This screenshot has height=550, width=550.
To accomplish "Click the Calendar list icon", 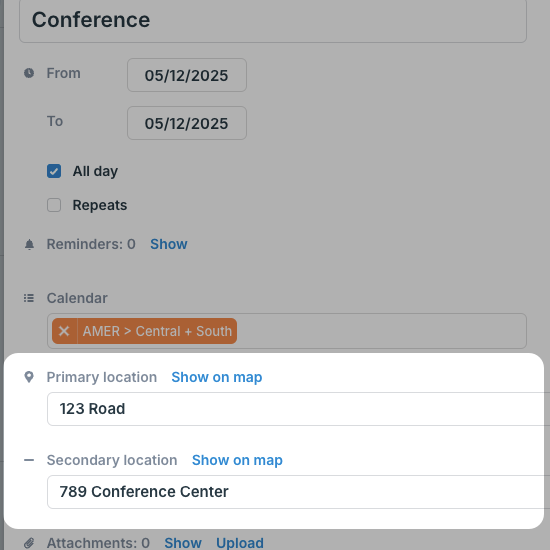I will click(x=29, y=298).
